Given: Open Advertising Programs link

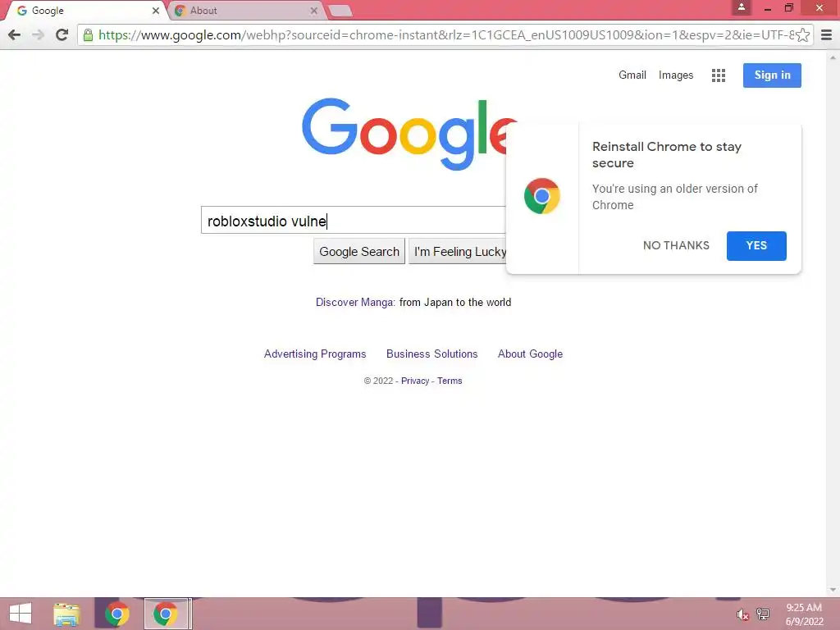Looking at the screenshot, I should (315, 354).
